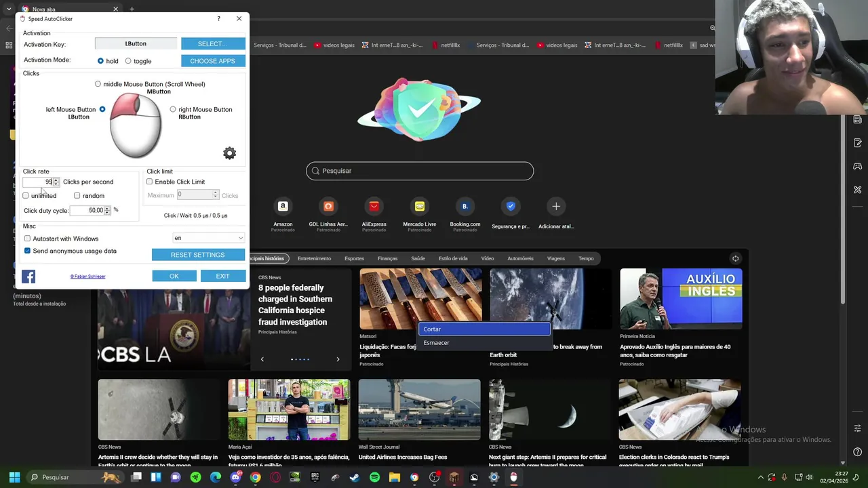Open the scissors icon in browser sidebar
The width and height of the screenshot is (868, 488).
(858, 190)
